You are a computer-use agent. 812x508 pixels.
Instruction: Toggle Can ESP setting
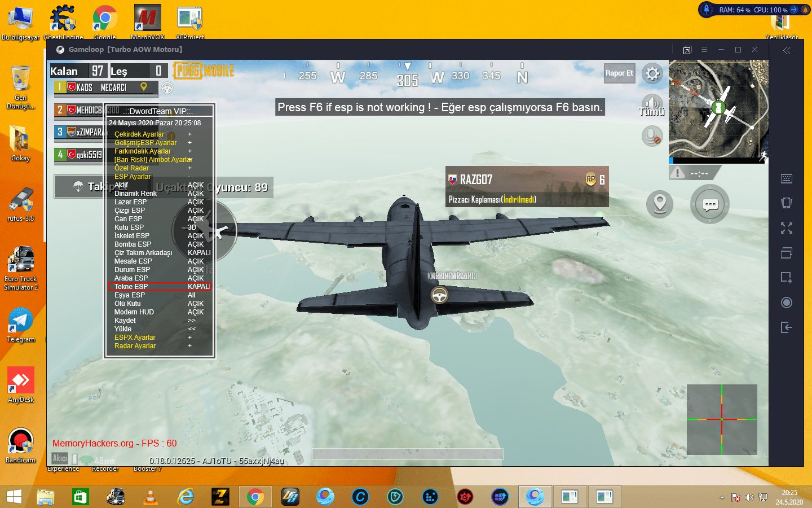tap(160, 219)
